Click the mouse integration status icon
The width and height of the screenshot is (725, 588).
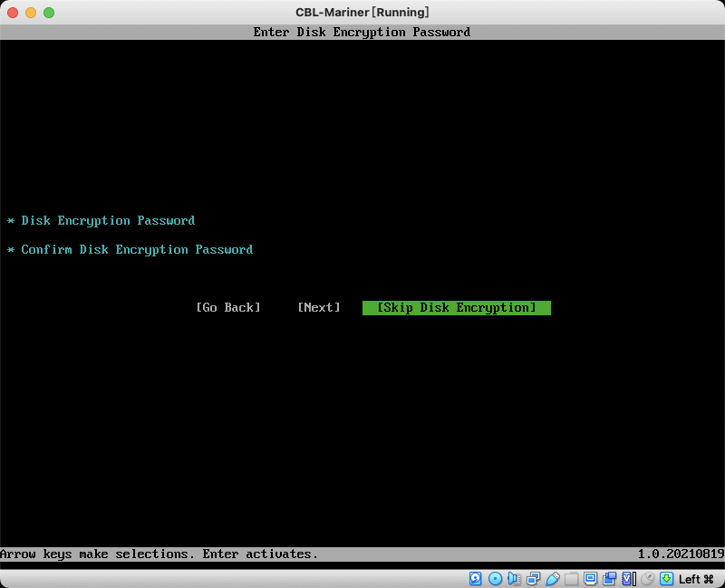coord(647,578)
